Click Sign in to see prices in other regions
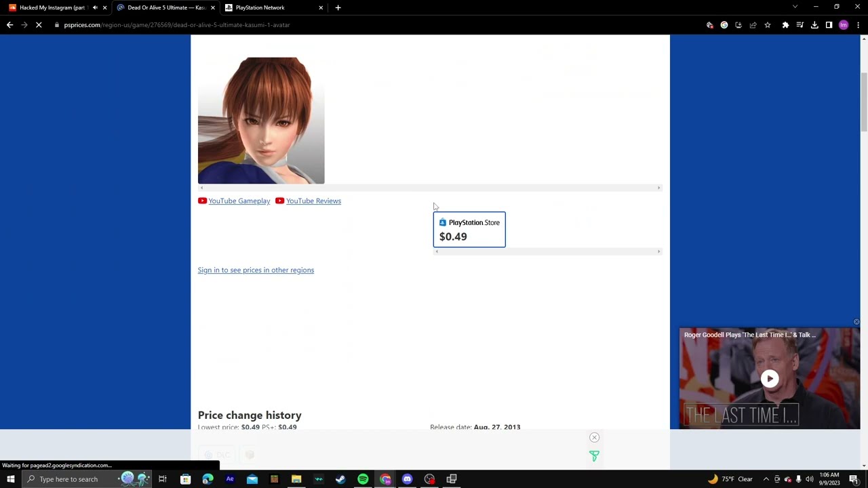This screenshot has height=488, width=868. 256,270
